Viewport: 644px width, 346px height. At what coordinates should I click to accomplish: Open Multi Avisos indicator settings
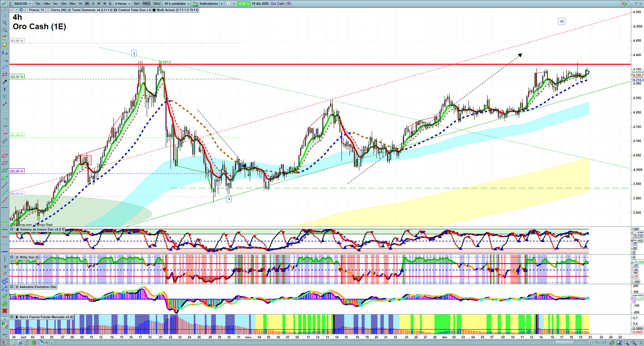(x=176, y=10)
